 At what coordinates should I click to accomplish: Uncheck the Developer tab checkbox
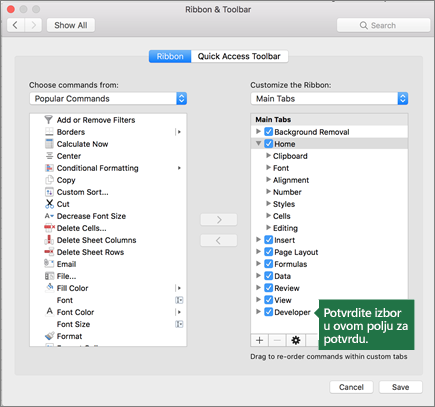click(x=269, y=312)
